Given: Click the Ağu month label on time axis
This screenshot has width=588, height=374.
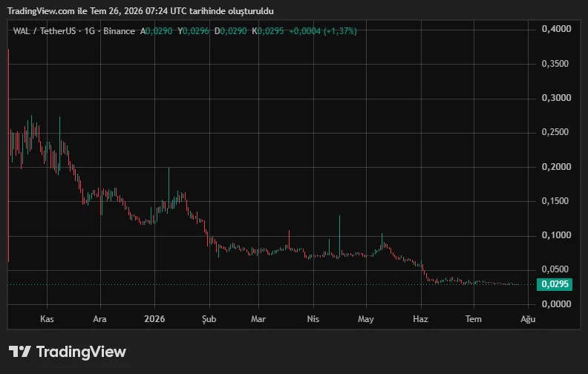Looking at the screenshot, I should tap(528, 319).
